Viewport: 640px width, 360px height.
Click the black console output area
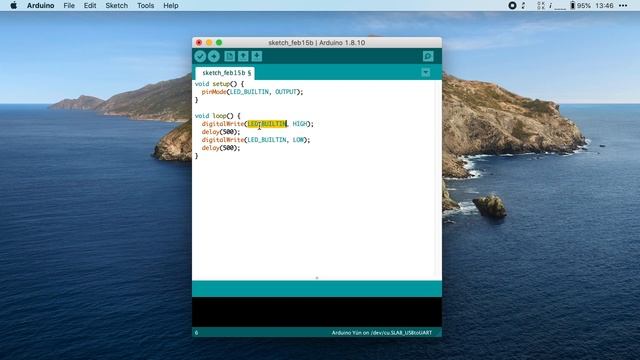[317, 312]
